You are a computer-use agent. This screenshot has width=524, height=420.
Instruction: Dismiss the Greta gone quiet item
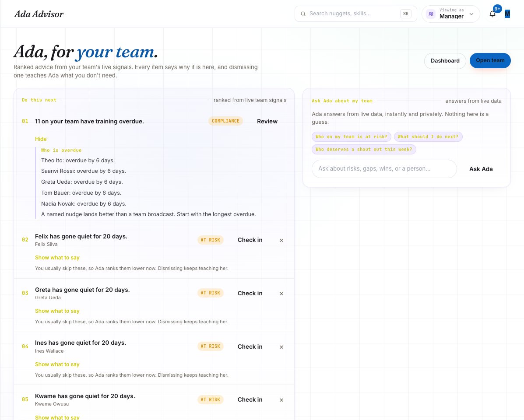pos(281,294)
